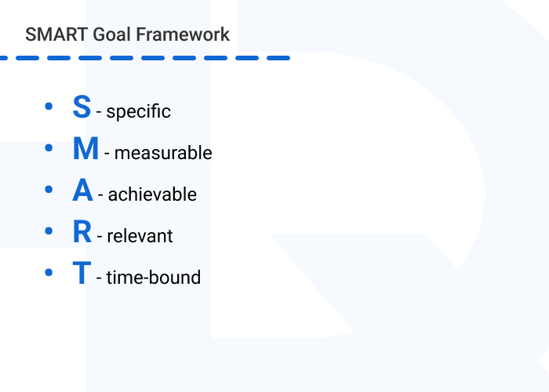Click the bullet point beside T
549x392 pixels.
click(x=49, y=272)
